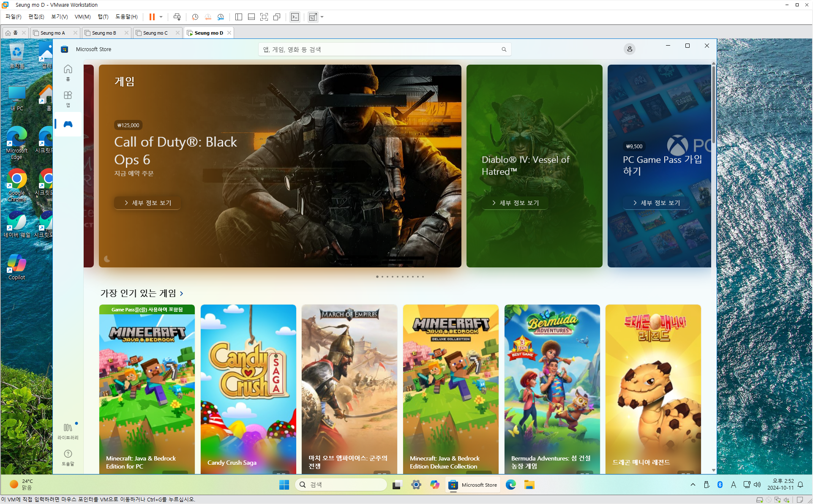The height and width of the screenshot is (504, 813).
Task: View details for PC Game Pass
Action: pos(656,203)
